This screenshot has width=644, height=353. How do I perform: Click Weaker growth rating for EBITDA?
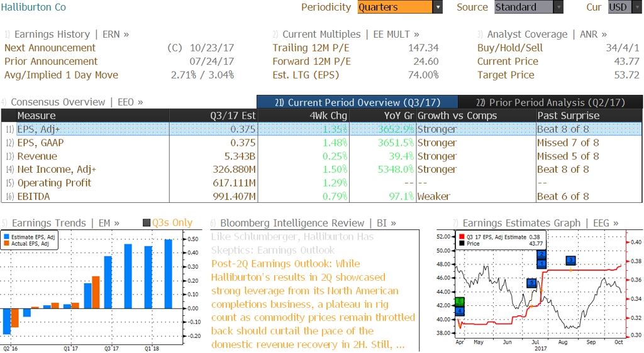[434, 197]
